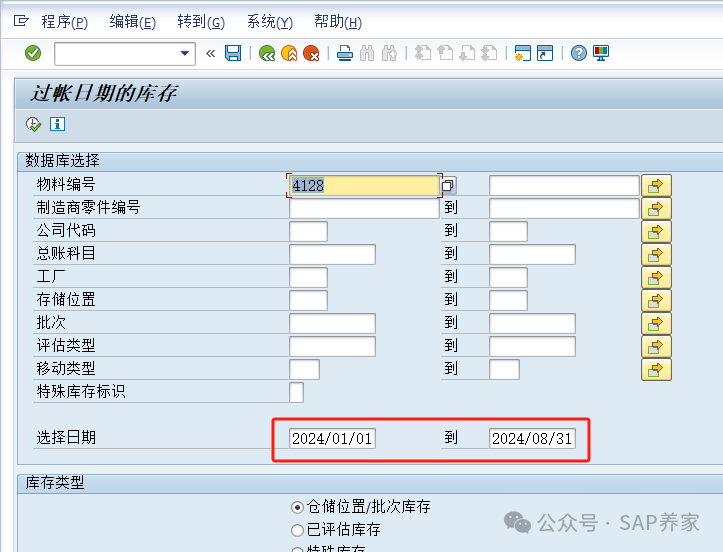The image size is (723, 552).
Task: Click the end date field 2024/08/31
Action: click(532, 439)
